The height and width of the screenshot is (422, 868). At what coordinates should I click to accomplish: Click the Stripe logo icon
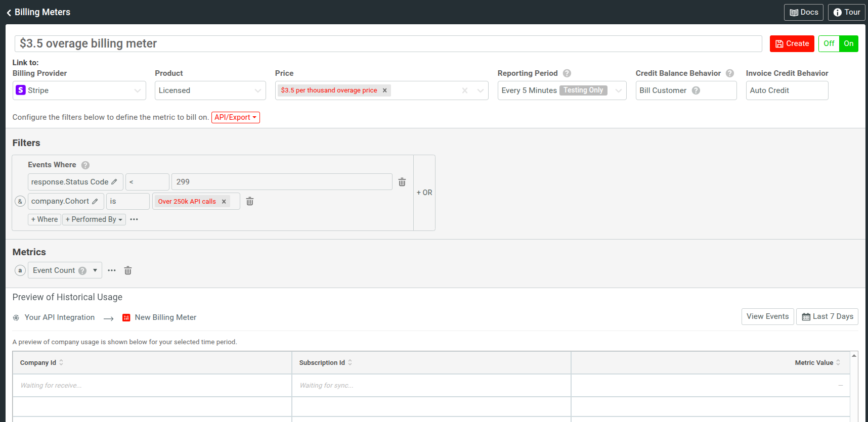tap(21, 90)
